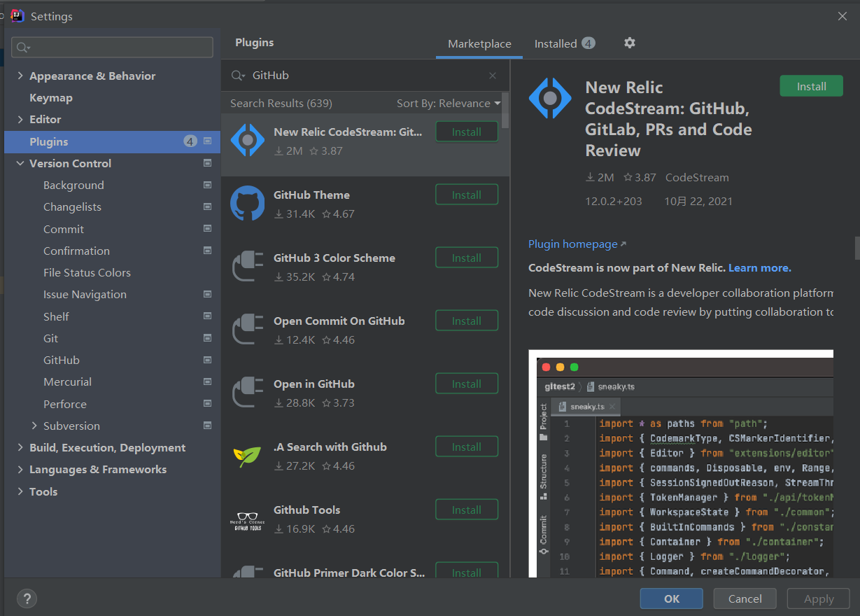Open the Sort By: Relevance dropdown
Viewport: 860px width, 616px height.
(449, 103)
